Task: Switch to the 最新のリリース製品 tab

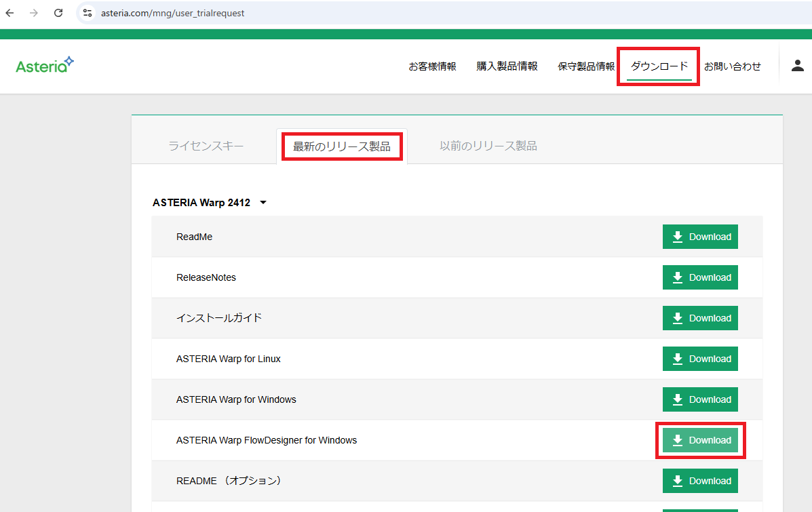Action: [x=342, y=146]
